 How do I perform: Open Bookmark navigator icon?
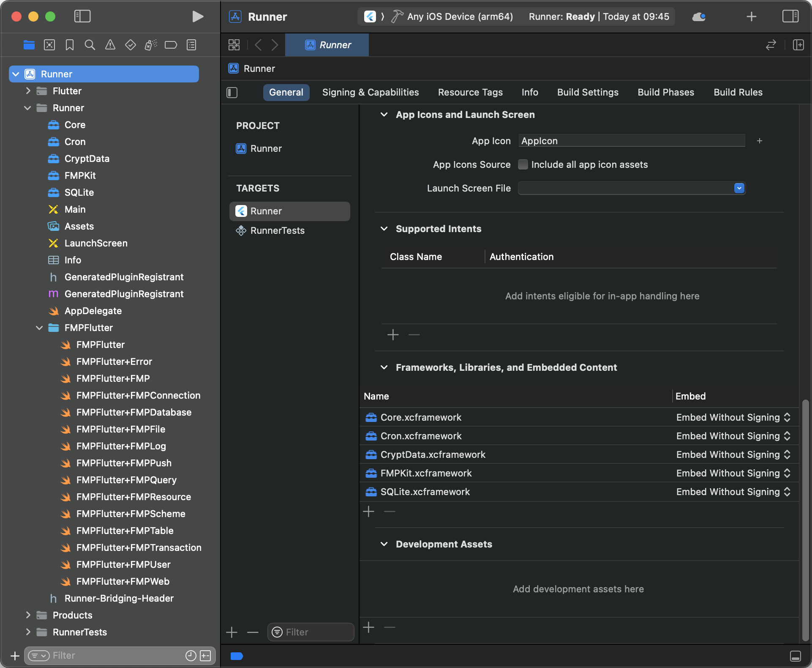click(x=70, y=45)
